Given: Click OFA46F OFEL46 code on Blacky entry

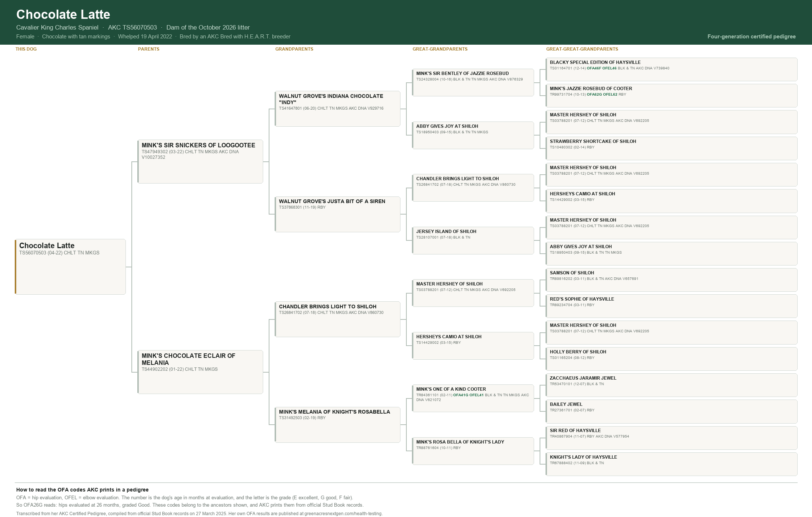Looking at the screenshot, I should [602, 68].
